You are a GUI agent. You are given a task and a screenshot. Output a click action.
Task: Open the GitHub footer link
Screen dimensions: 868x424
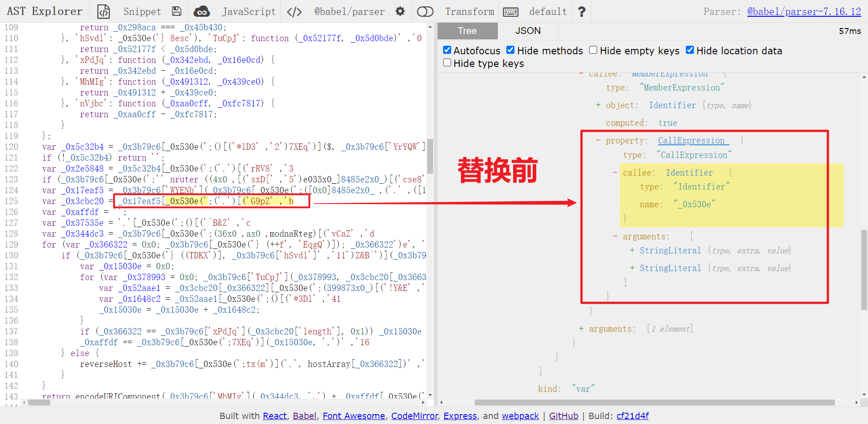pyautogui.click(x=563, y=416)
